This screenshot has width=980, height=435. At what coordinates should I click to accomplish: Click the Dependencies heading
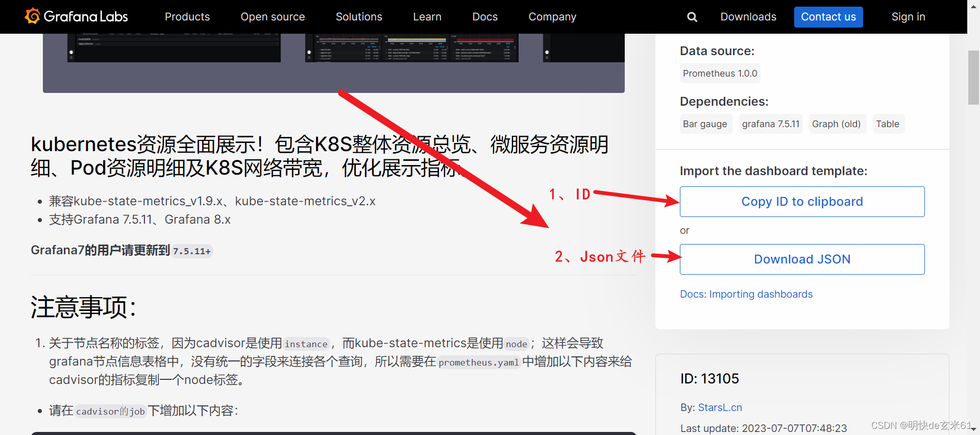click(724, 102)
